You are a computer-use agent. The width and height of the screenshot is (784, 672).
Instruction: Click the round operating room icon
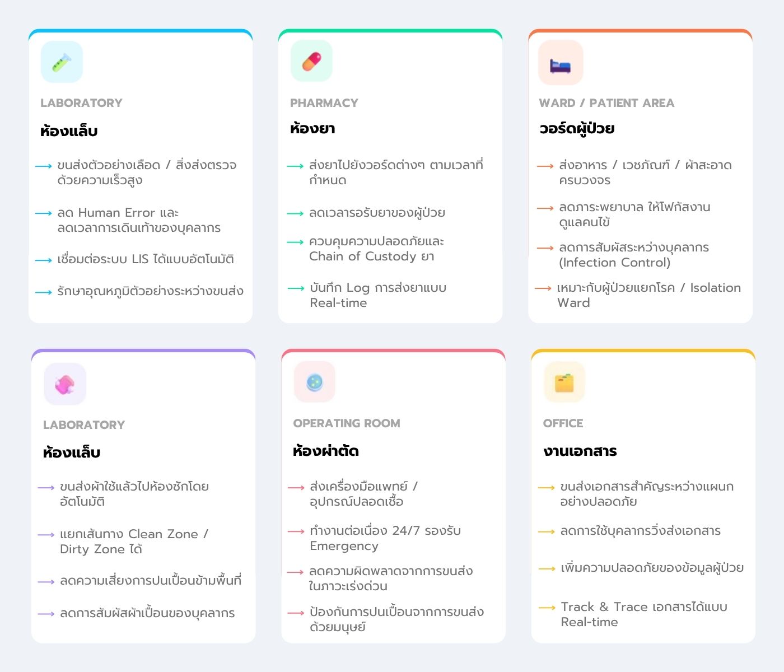(x=315, y=382)
